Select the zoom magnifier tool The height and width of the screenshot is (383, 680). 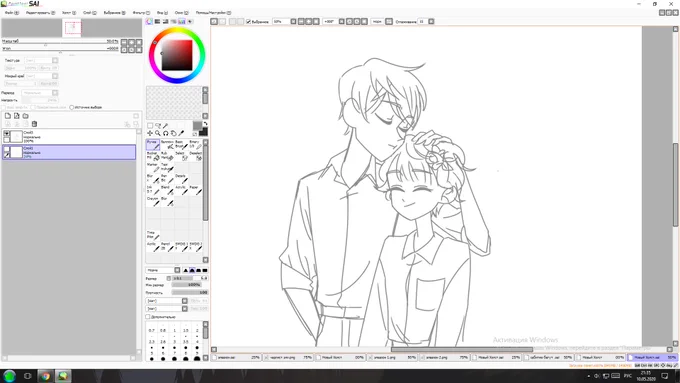click(x=158, y=133)
